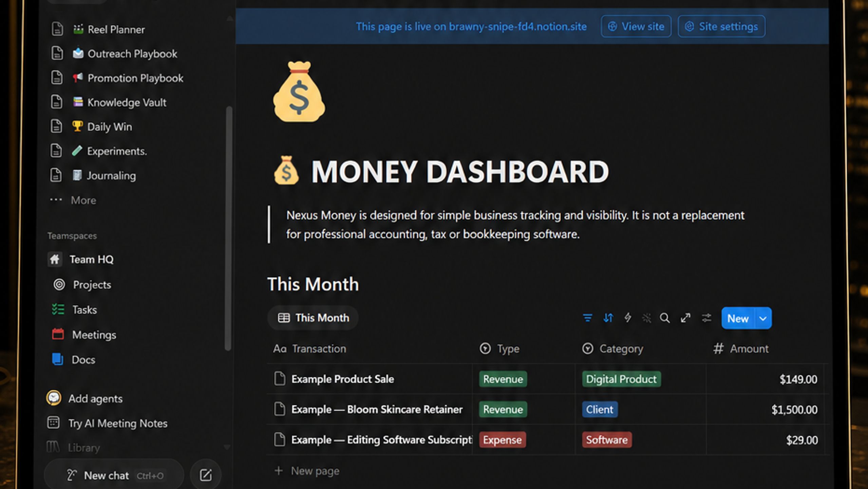Click the Meetings calendar icon
The height and width of the screenshot is (489, 868).
click(x=58, y=334)
